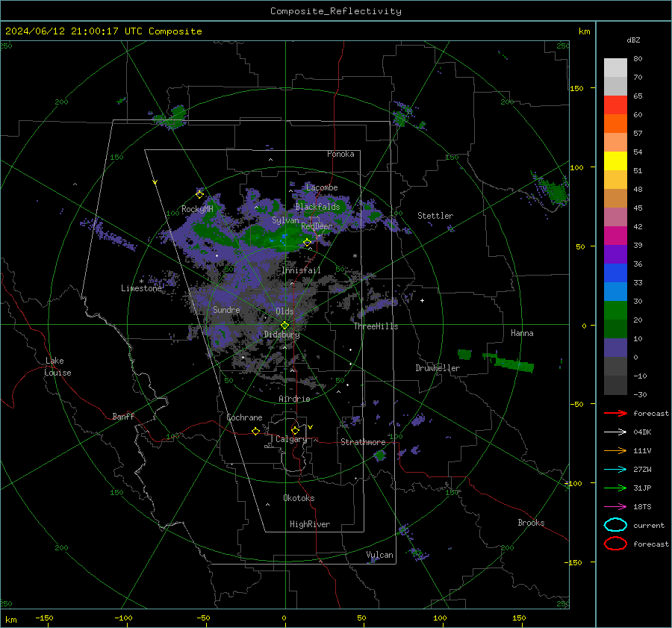Image resolution: width=672 pixels, height=628 pixels.
Task: Click the Composite_Reflectivity title
Action: 336,11
